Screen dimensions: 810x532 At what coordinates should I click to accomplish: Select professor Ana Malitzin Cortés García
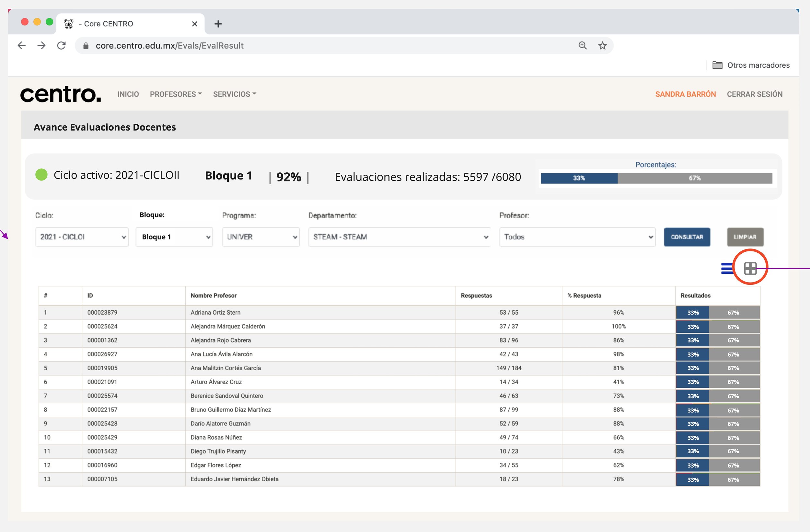[226, 368]
